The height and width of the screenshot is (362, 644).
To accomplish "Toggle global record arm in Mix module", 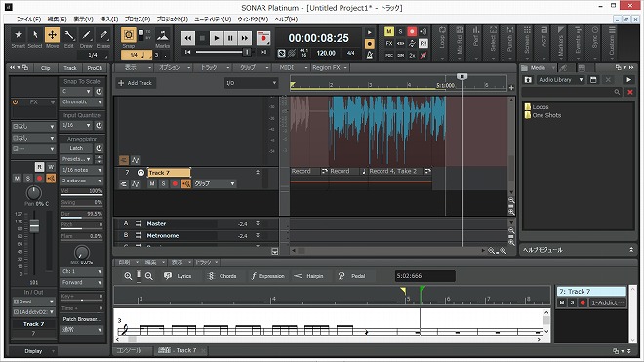I will pyautogui.click(x=412, y=31).
